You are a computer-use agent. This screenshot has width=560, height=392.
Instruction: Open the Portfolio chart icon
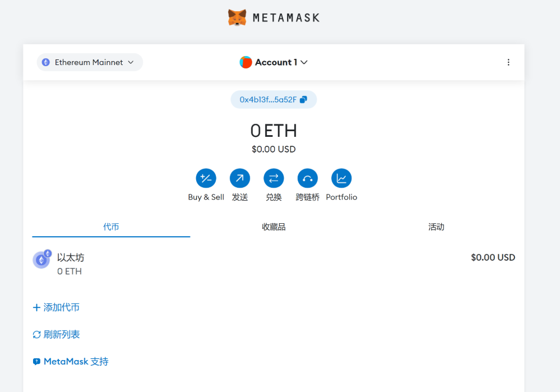pos(341,178)
